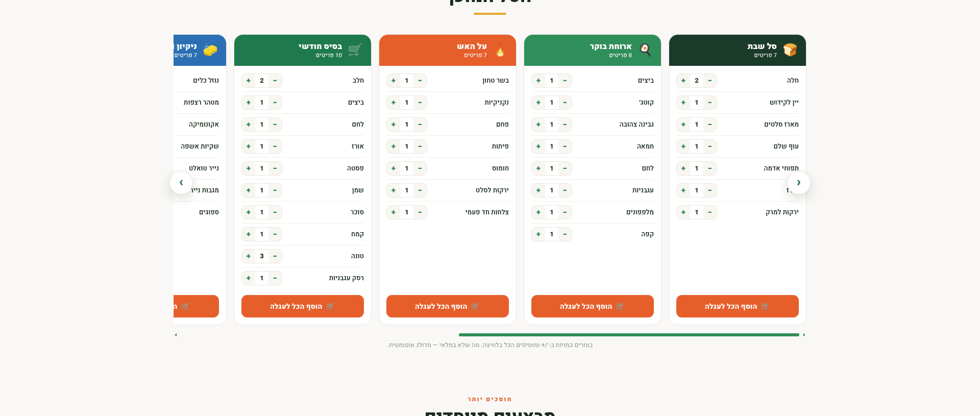Click the left-pointing carousel arrow
This screenshot has height=416, width=980.
tap(181, 183)
